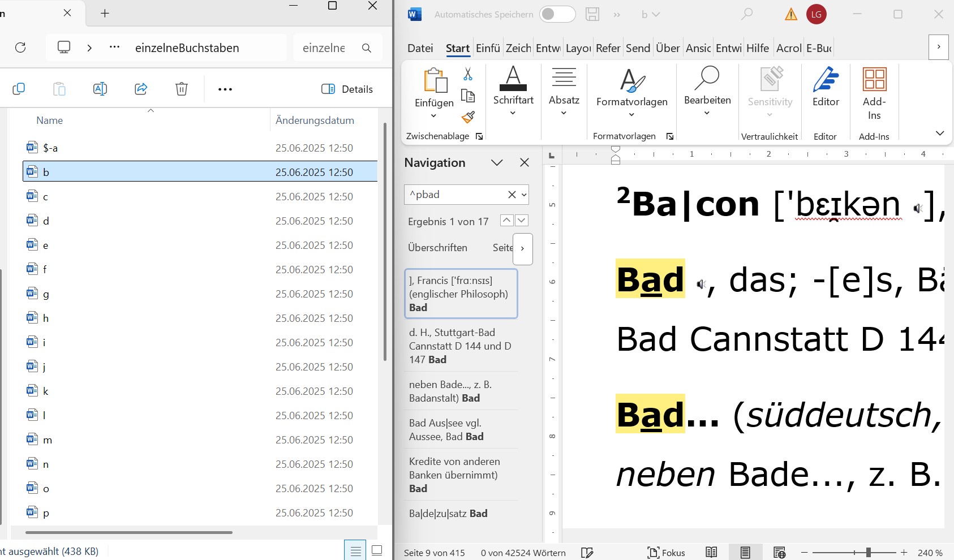Open search options dropdown next to ^pbad
The height and width of the screenshot is (560, 954).
524,195
